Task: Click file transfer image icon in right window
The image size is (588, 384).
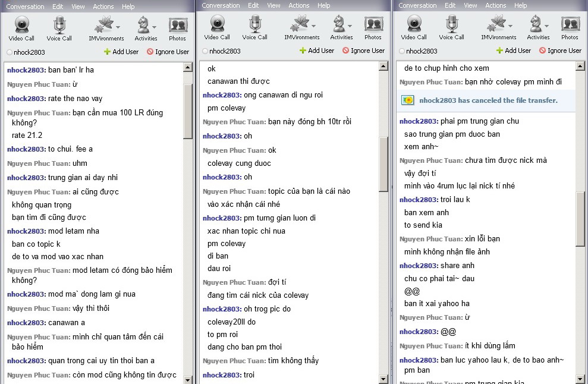Action: (x=408, y=100)
